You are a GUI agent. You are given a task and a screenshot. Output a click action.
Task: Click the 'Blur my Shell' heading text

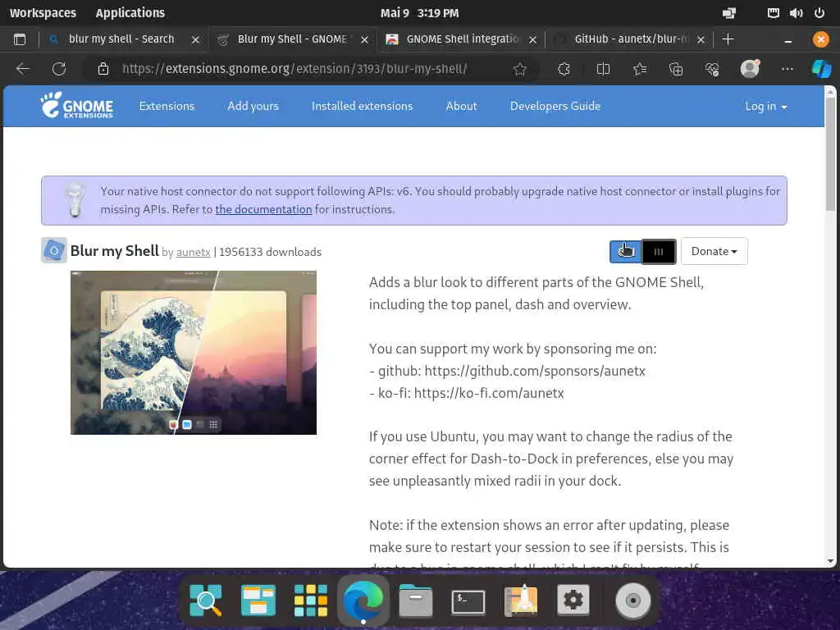115,251
